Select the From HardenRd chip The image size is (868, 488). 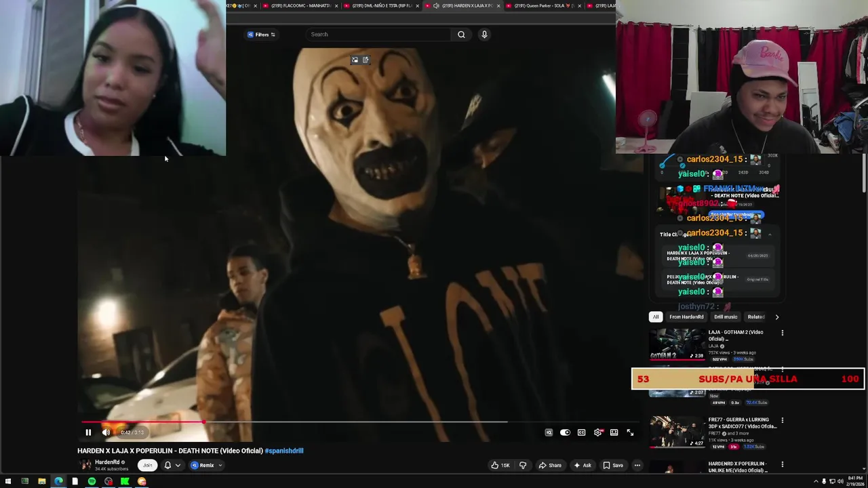[686, 317]
